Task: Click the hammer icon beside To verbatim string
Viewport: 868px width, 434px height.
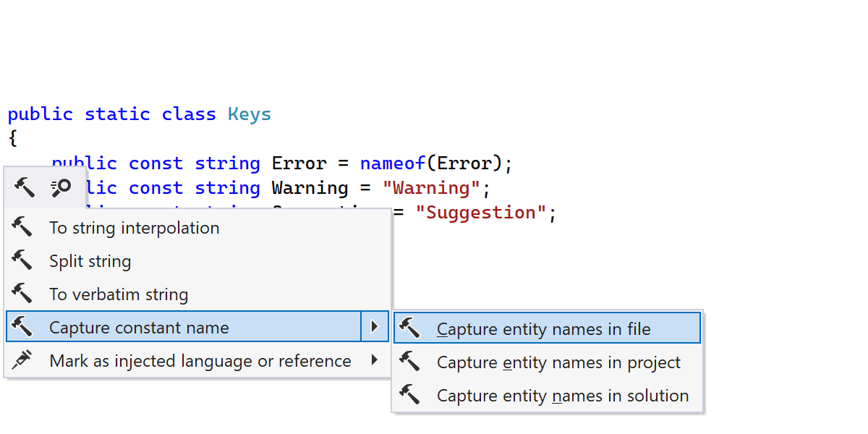Action: (22, 294)
